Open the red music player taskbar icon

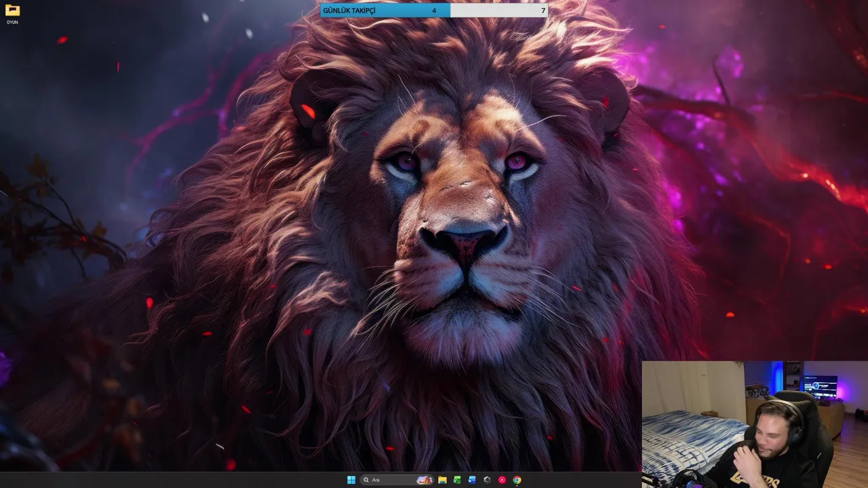[x=502, y=480]
